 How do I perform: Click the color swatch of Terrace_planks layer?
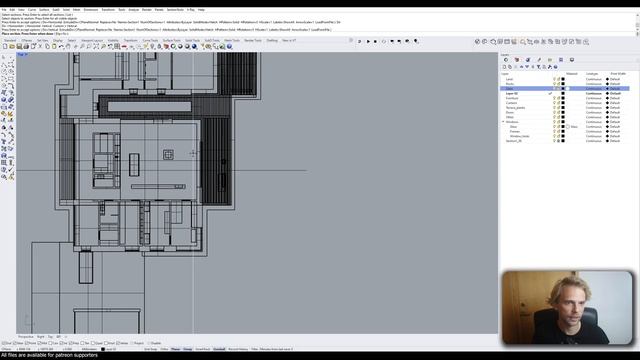tap(563, 108)
